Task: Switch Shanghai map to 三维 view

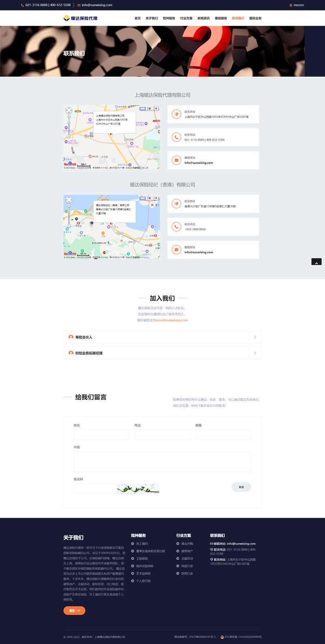Action: [155, 109]
